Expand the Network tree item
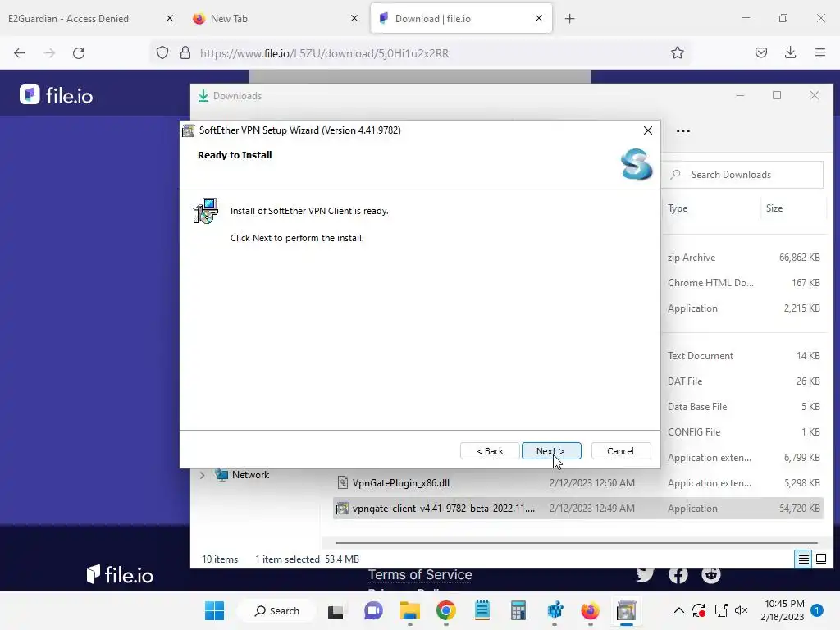 pos(202,475)
